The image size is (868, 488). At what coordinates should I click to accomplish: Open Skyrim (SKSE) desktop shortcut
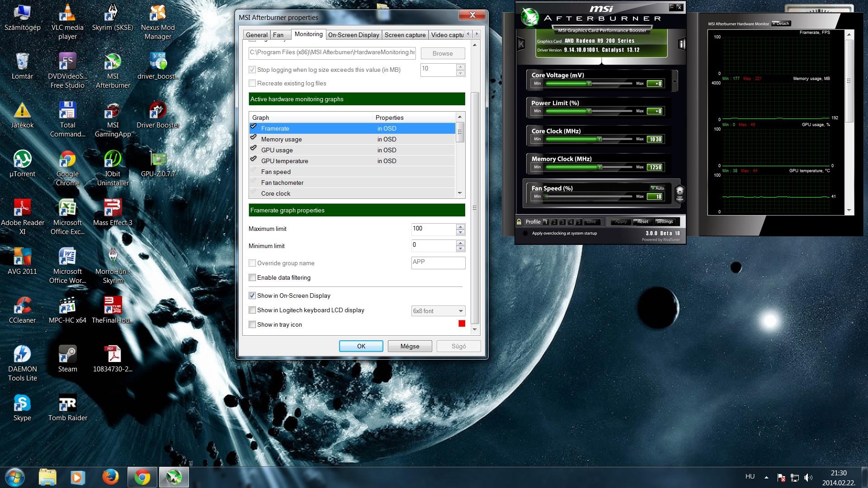113,18
